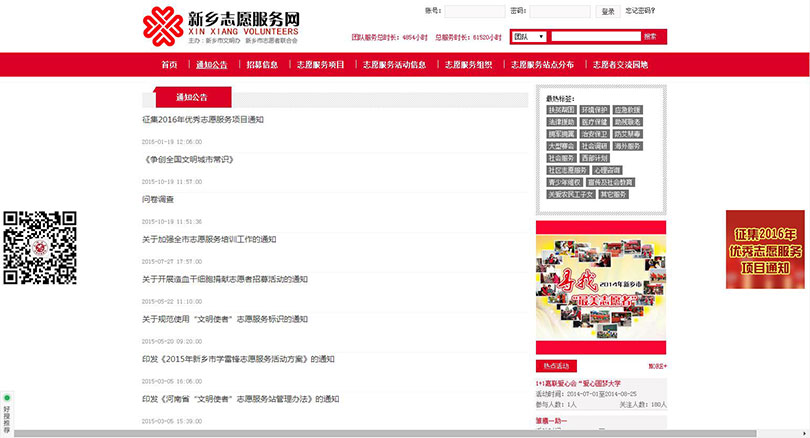Image resolution: width=810 pixels, height=438 pixels.
Task: Open the 招募信息 navigation menu item
Action: [x=262, y=65]
